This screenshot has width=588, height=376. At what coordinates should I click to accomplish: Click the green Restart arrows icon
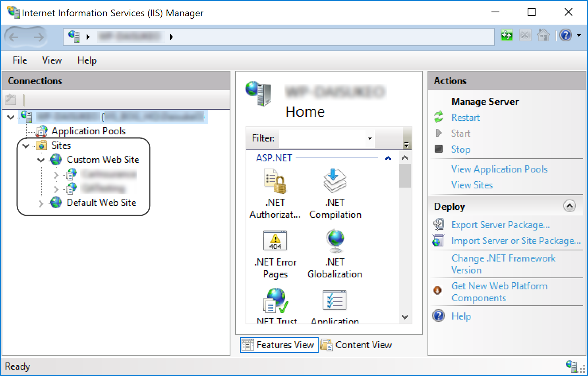[x=439, y=117]
